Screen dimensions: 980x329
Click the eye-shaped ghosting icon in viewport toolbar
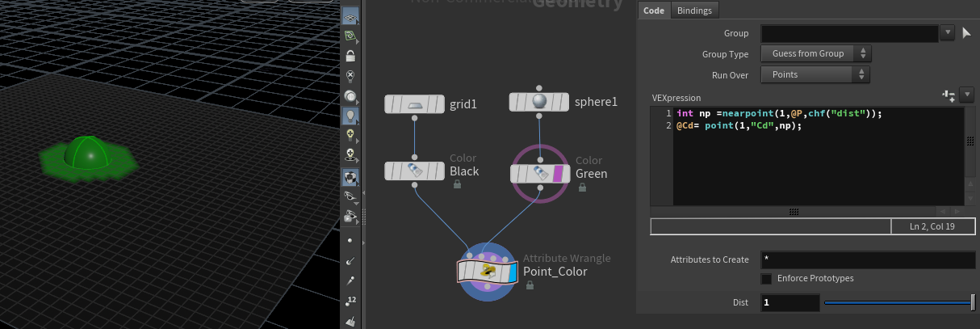(350, 196)
